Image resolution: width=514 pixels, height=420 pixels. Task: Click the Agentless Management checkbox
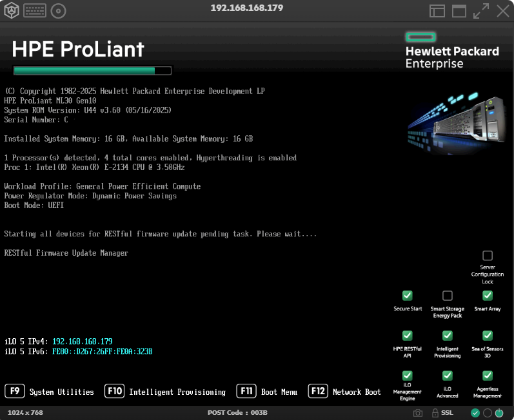click(x=488, y=376)
